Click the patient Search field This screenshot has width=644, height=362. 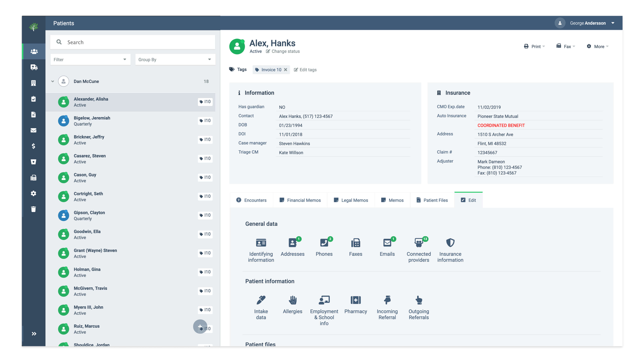[x=132, y=42]
